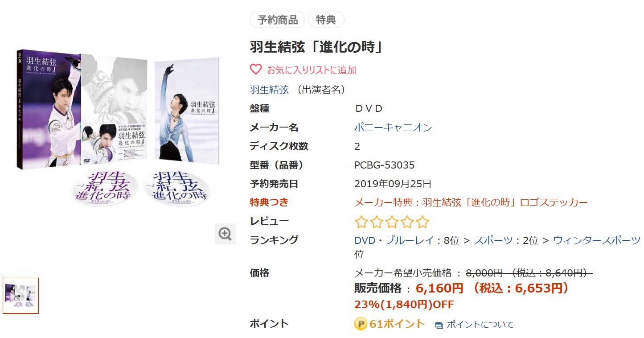
Task: Click the fifth review star
Action: click(x=423, y=222)
